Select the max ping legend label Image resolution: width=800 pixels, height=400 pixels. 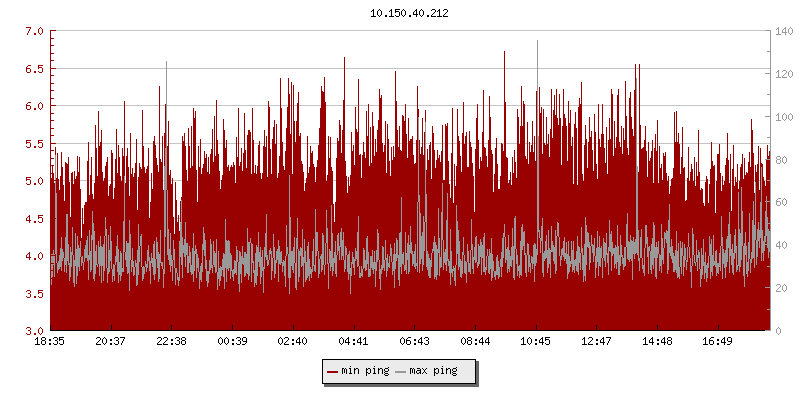(x=433, y=371)
